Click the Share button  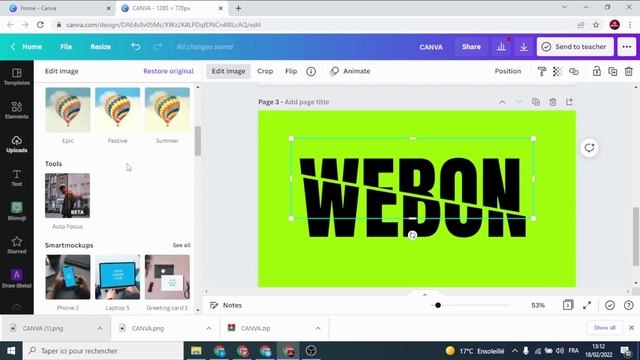coord(471,47)
